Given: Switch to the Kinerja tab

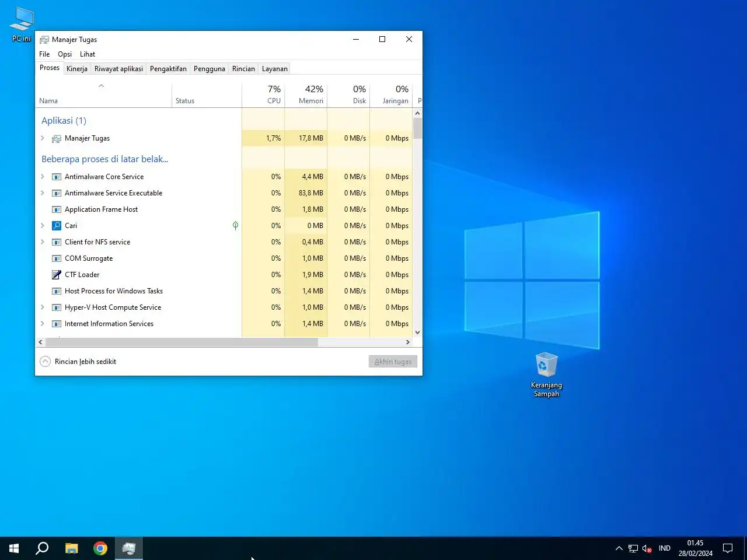Looking at the screenshot, I should point(77,69).
